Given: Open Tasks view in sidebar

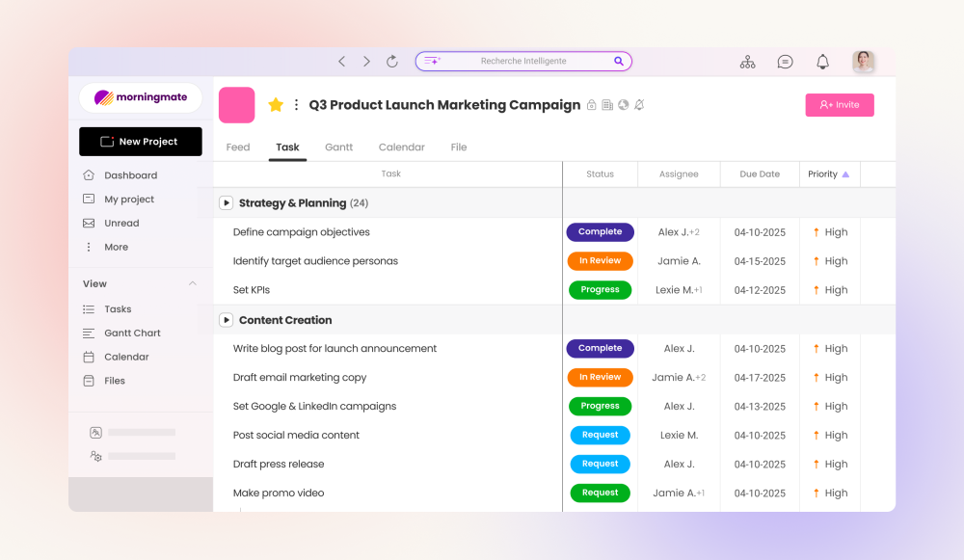Looking at the screenshot, I should click(x=118, y=309).
